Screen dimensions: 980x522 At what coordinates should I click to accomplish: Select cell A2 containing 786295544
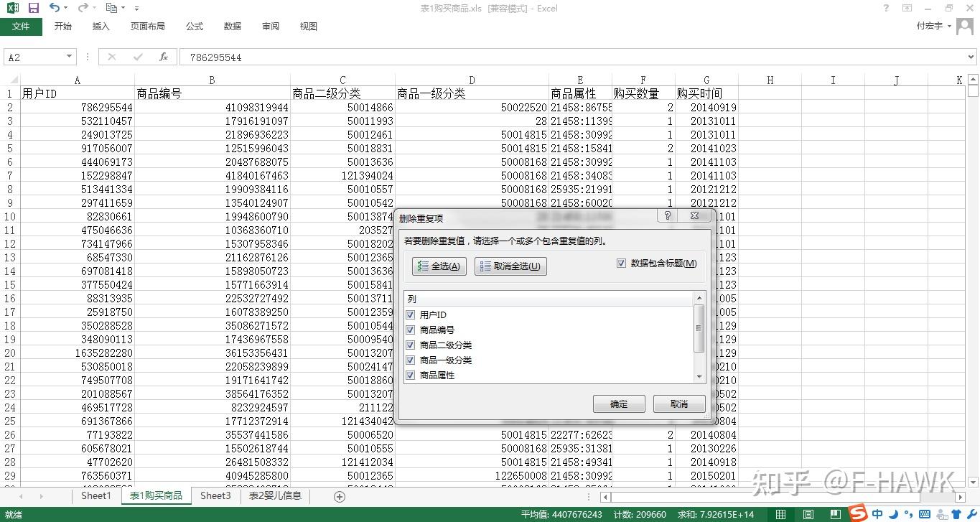pyautogui.click(x=77, y=107)
